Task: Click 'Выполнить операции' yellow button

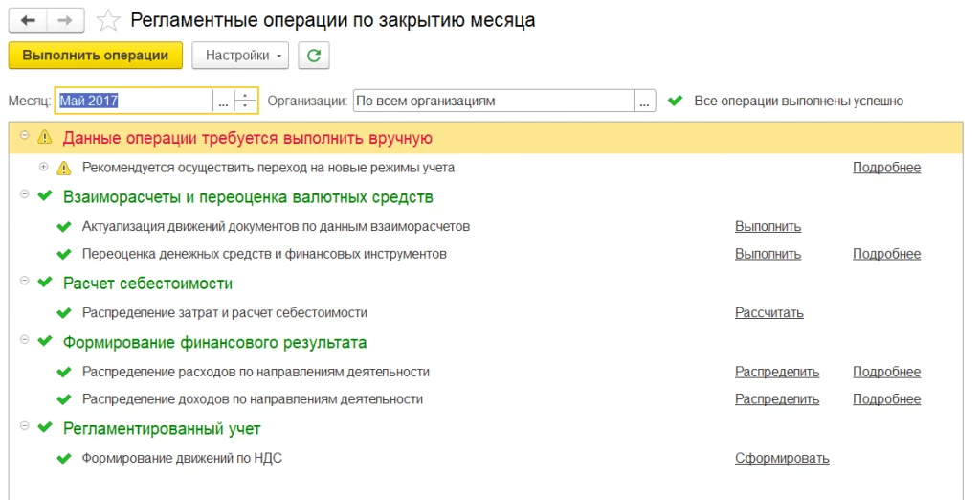Action: pyautogui.click(x=96, y=56)
